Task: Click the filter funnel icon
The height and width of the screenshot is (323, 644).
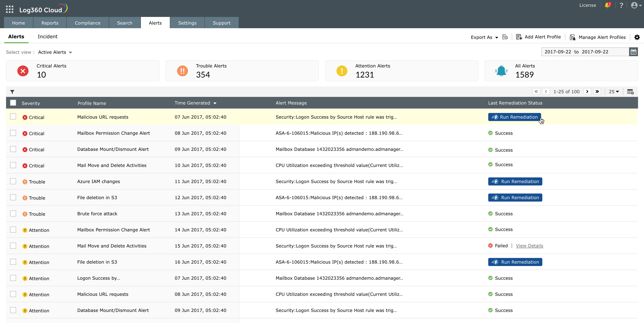Action: 12,92
